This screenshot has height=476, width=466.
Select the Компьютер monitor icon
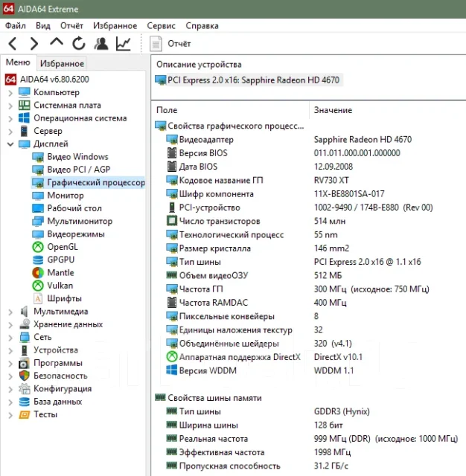(25, 92)
